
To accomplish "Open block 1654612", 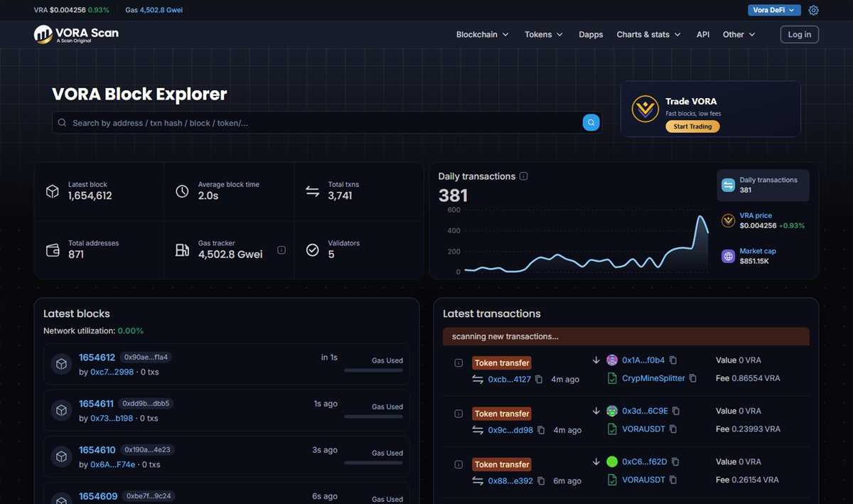I will pos(97,358).
